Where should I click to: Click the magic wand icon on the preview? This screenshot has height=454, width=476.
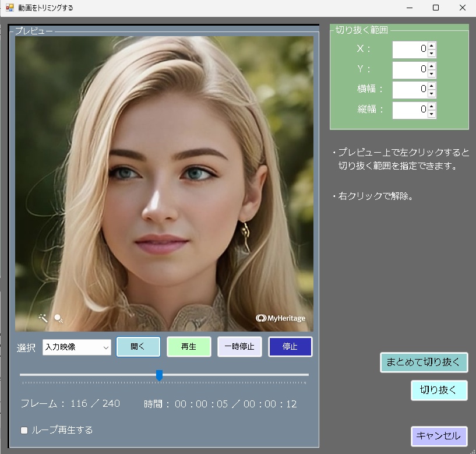point(42,318)
